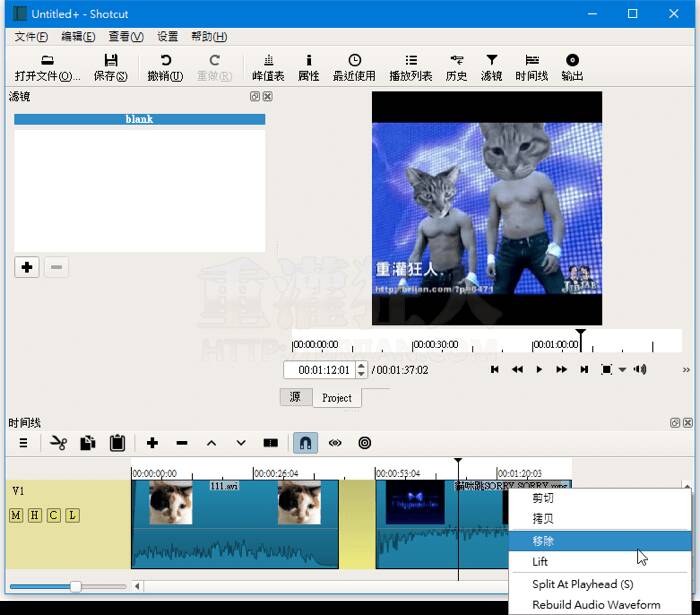Float the 滤镜 panel
The image size is (700, 615).
click(x=254, y=96)
